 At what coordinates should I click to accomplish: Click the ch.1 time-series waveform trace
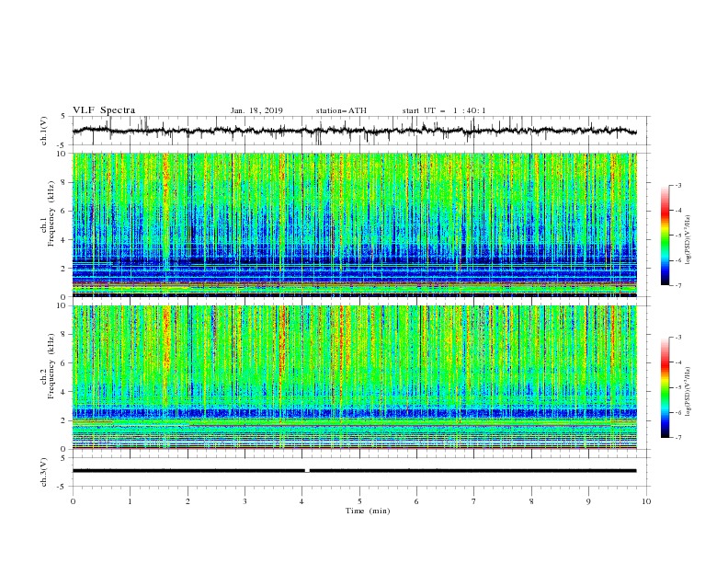pyautogui.click(x=354, y=131)
